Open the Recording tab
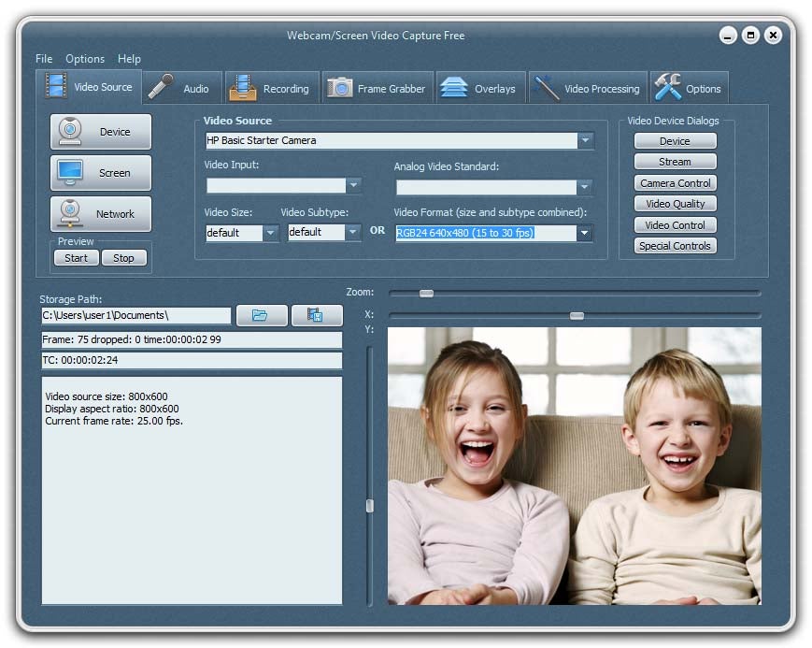 coord(272,89)
